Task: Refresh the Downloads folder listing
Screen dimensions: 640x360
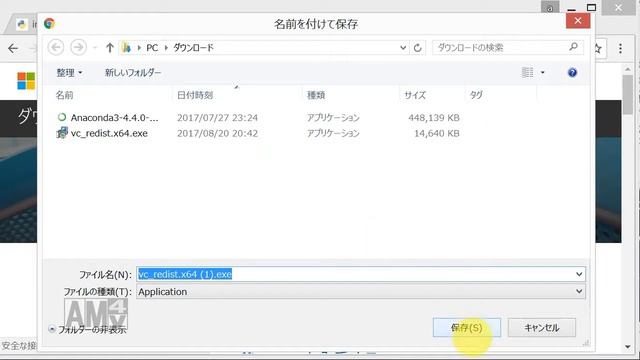Action: 418,48
